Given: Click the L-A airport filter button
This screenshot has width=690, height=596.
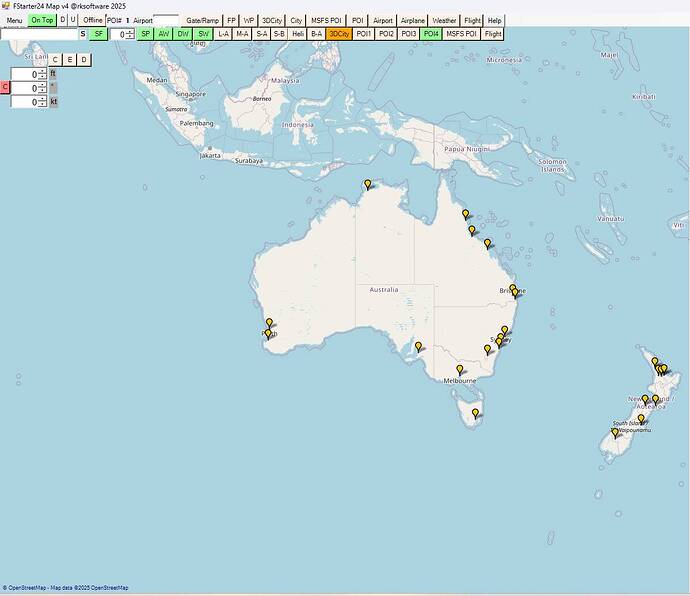Looking at the screenshot, I should (x=223, y=34).
